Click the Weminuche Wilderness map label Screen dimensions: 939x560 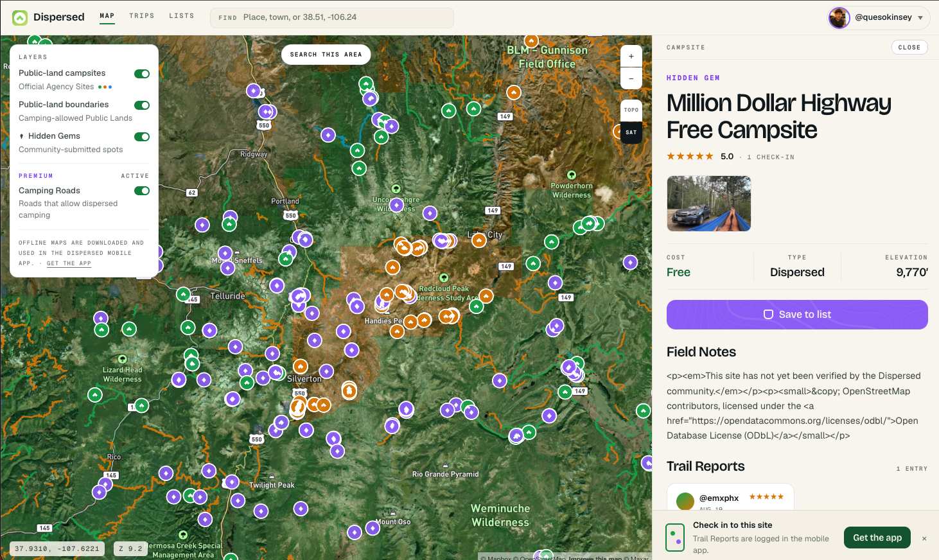pyautogui.click(x=501, y=516)
